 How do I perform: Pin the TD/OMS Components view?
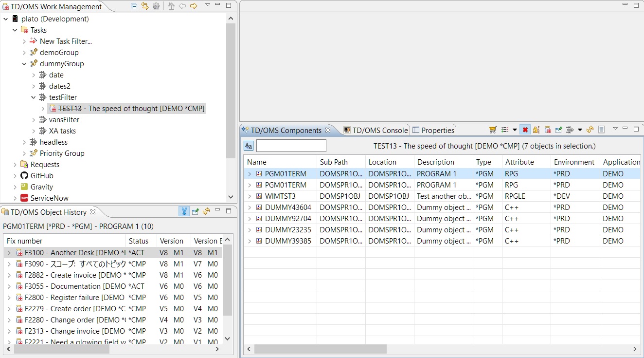tap(558, 130)
